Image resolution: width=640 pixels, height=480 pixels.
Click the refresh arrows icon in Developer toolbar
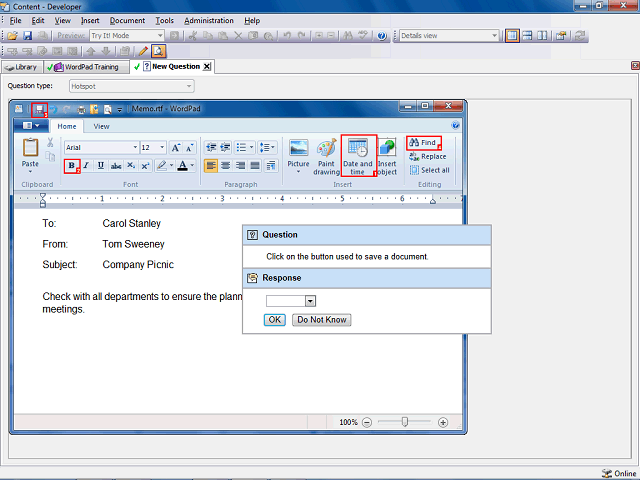[580, 36]
